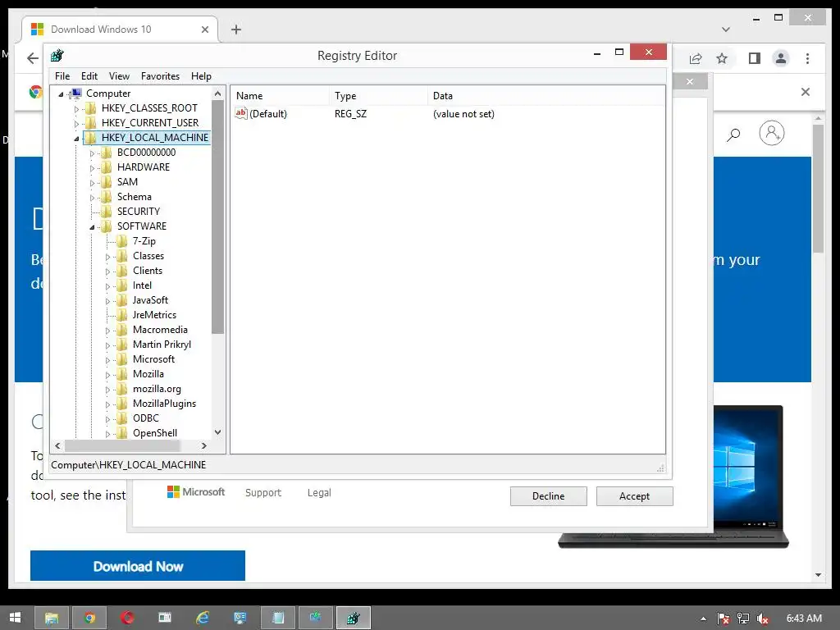The image size is (840, 630).
Task: Click the Chrome share page icon
Action: 696,58
